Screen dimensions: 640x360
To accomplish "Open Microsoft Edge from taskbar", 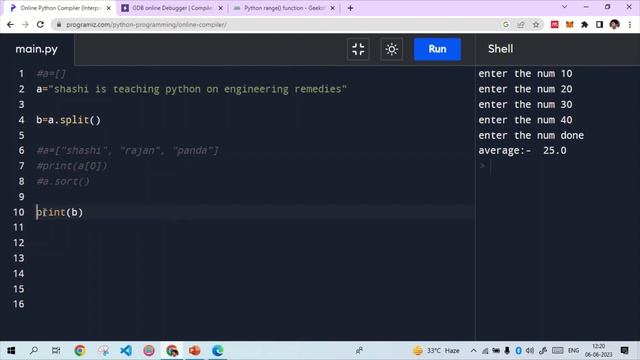I will tap(218, 351).
